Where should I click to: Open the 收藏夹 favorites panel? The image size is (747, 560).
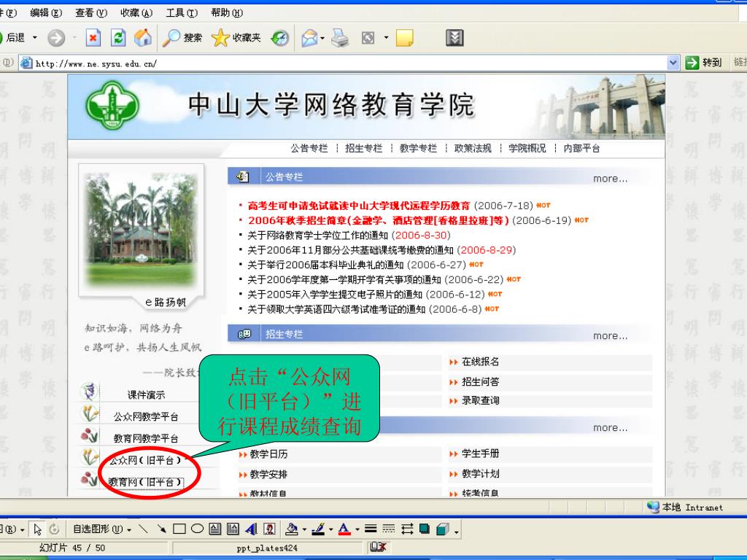point(236,38)
